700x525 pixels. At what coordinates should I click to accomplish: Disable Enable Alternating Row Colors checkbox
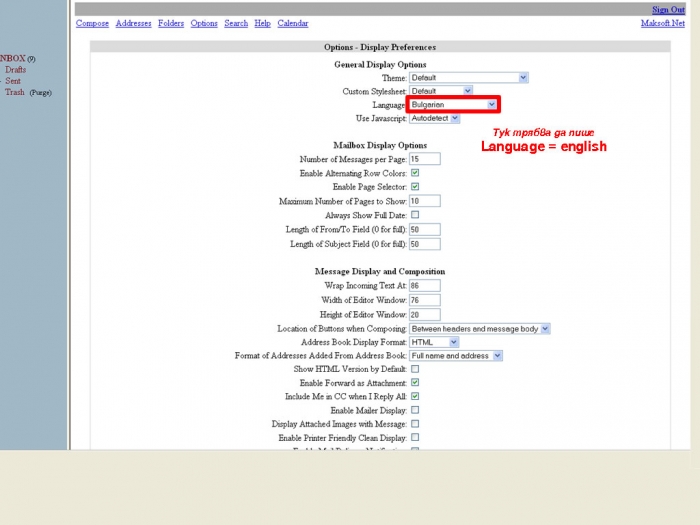[415, 173]
